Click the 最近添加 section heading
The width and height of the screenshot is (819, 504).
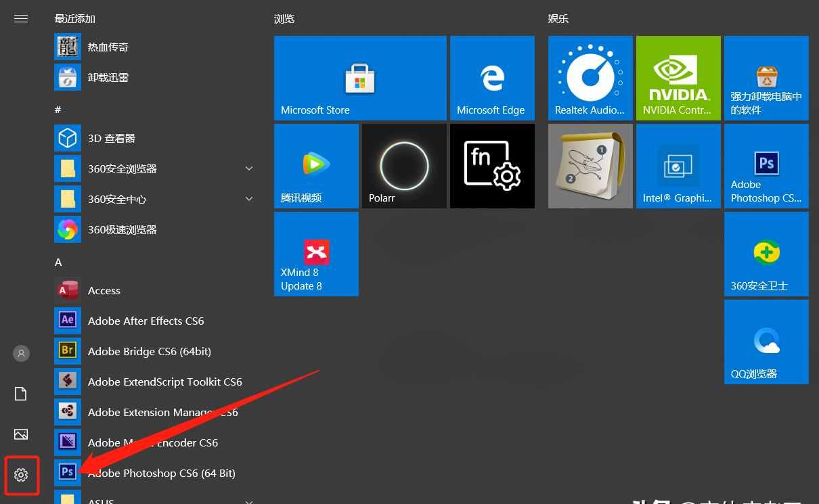coord(75,19)
